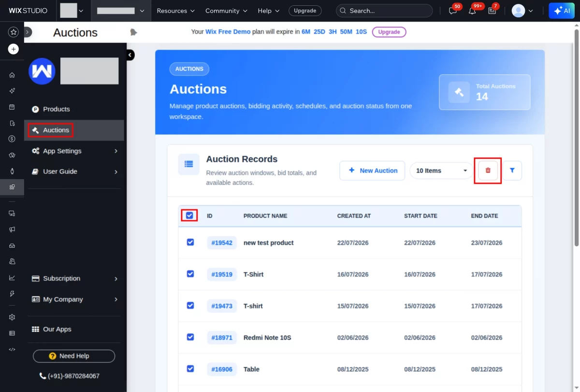Open the automations lightning icon
Viewport: 580px width, 392px height.
coord(12,294)
